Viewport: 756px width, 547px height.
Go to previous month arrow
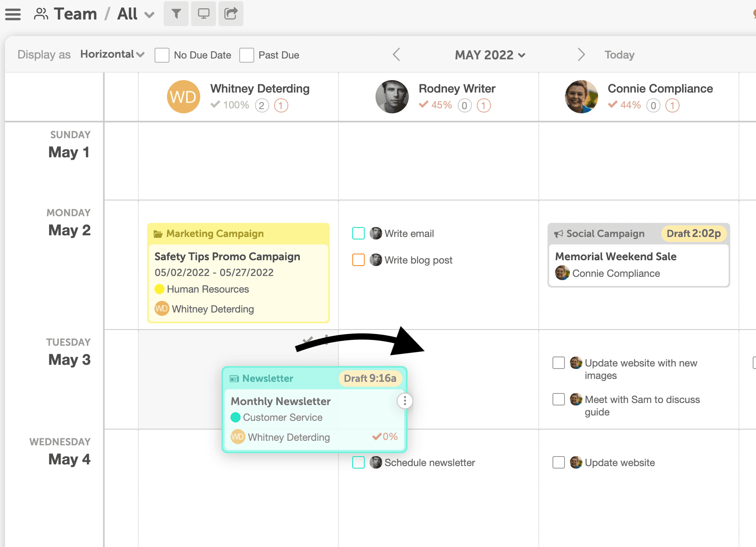[397, 54]
